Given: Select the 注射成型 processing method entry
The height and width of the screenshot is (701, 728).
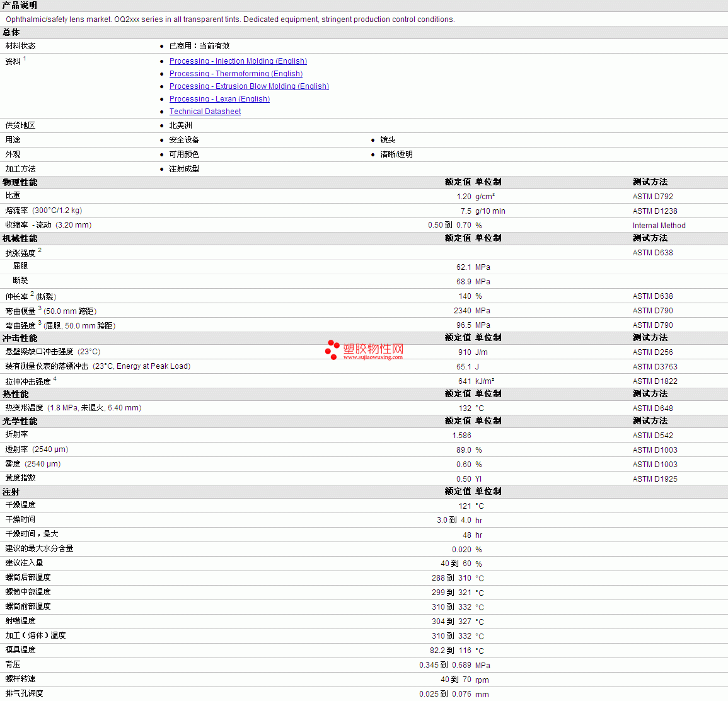Looking at the screenshot, I should click(184, 168).
